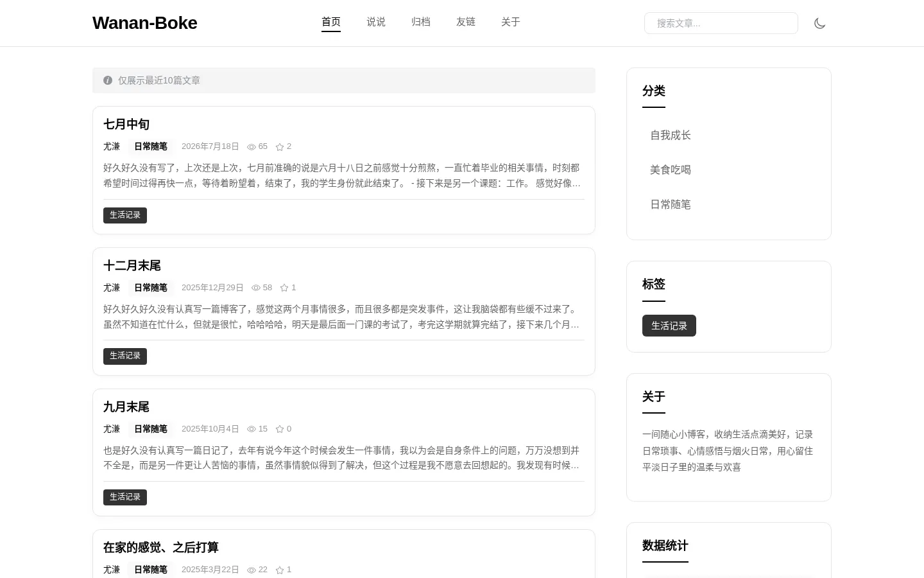924x578 pixels.
Task: Click the 日常随笔 badge on 十二月末尾 post
Action: tap(151, 288)
